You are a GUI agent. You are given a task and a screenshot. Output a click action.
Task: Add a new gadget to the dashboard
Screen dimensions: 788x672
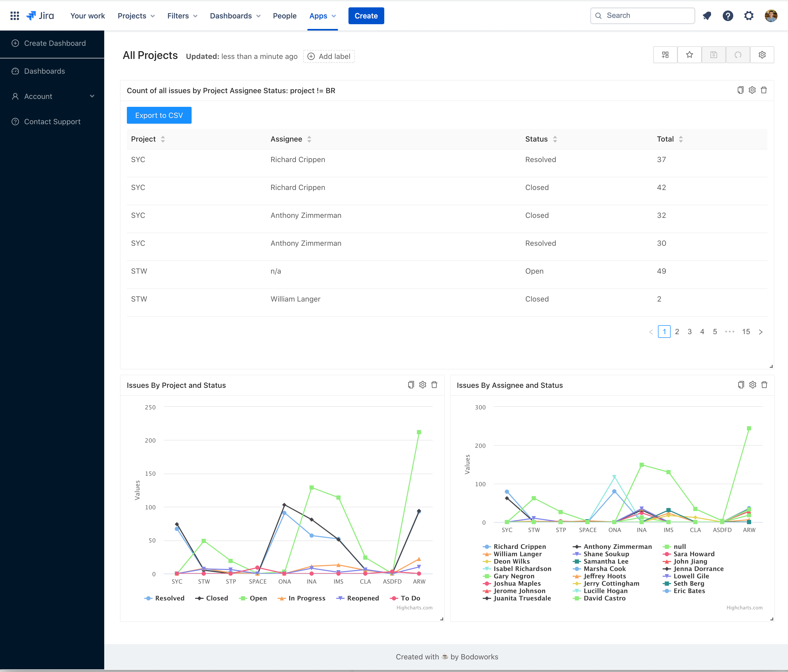(x=665, y=54)
